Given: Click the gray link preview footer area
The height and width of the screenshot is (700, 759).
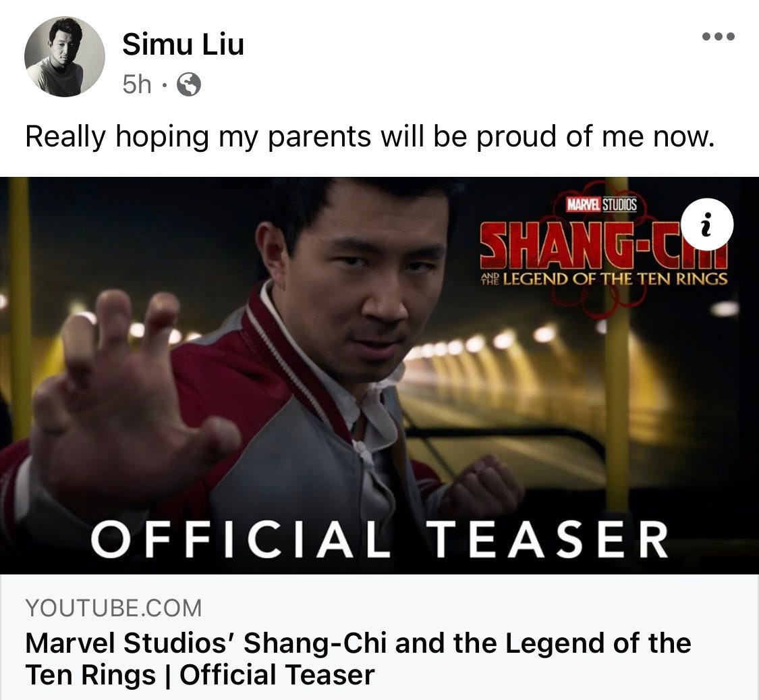Looking at the screenshot, I should coord(379,637).
